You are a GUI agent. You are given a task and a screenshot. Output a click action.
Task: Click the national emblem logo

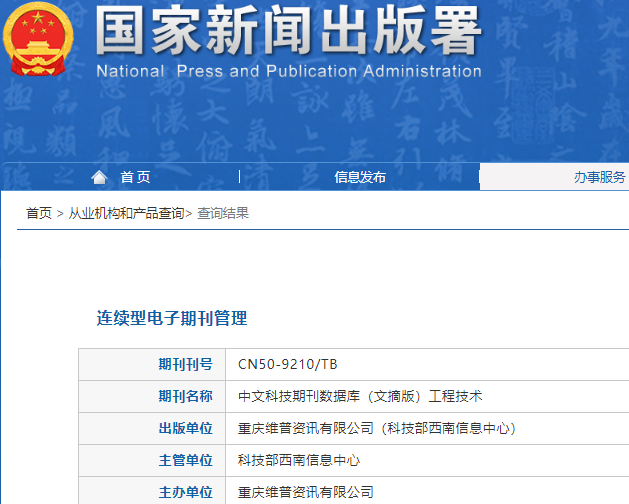click(41, 41)
